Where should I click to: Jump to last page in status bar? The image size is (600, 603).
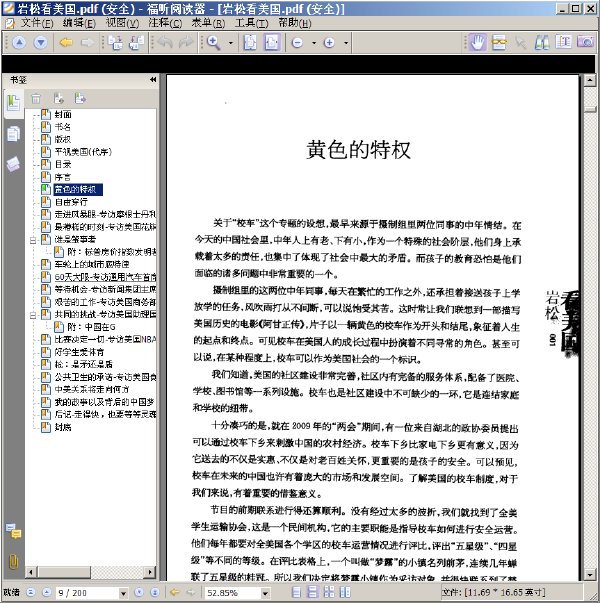point(155,592)
